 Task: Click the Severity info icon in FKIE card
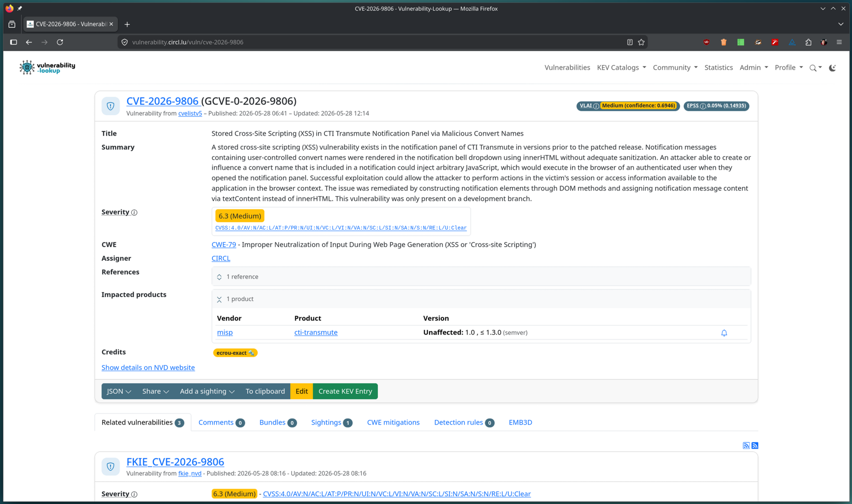tap(134, 494)
